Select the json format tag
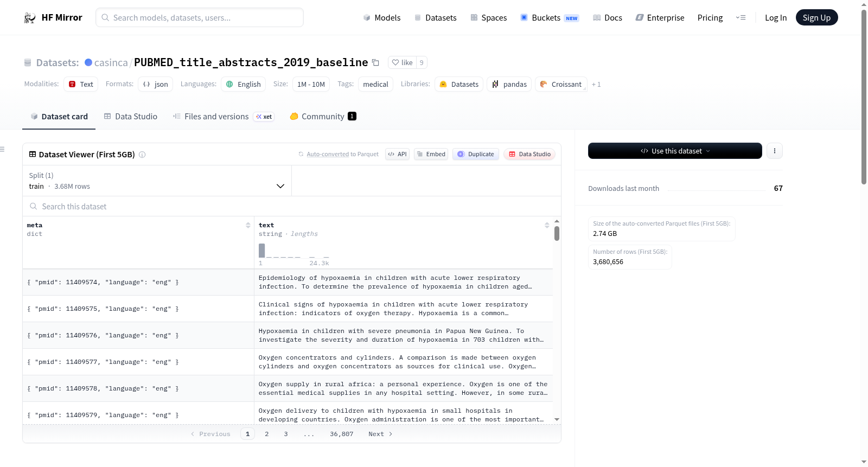The height and width of the screenshot is (467, 868). point(156,84)
